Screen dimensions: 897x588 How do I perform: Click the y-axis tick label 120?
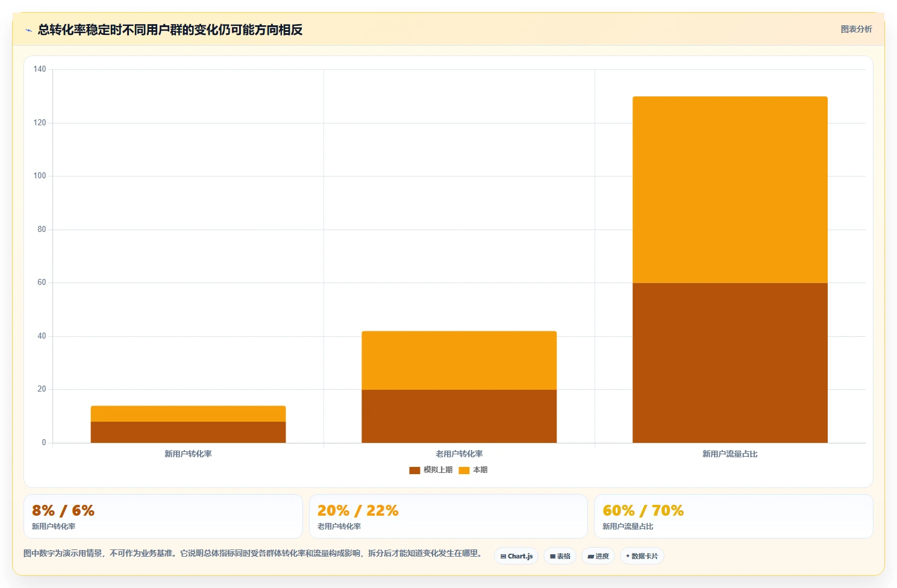pyautogui.click(x=40, y=122)
